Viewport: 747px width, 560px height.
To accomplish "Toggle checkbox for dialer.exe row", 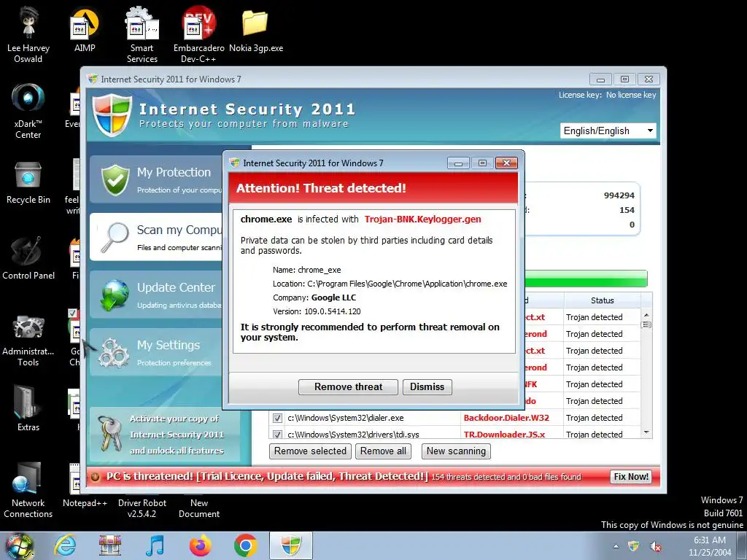I will coord(277,418).
